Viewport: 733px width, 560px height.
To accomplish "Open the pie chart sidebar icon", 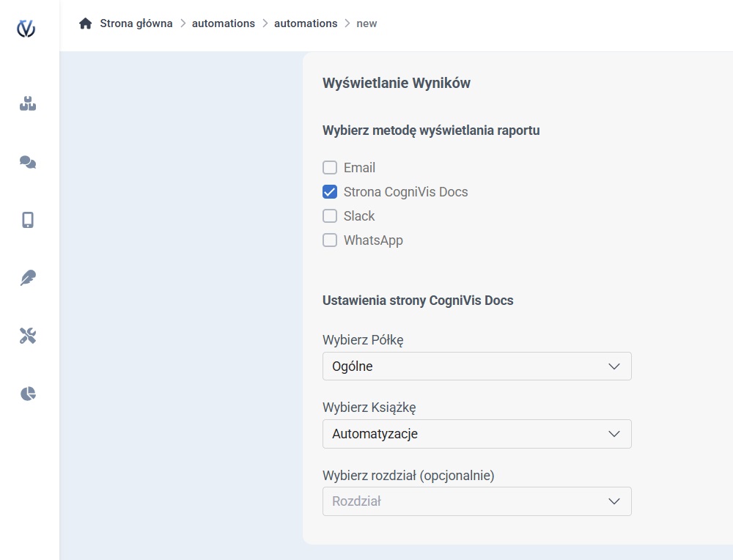I will [x=28, y=394].
